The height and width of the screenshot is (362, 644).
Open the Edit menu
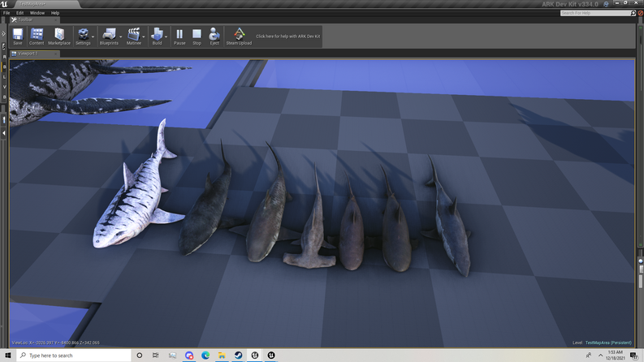pos(19,13)
